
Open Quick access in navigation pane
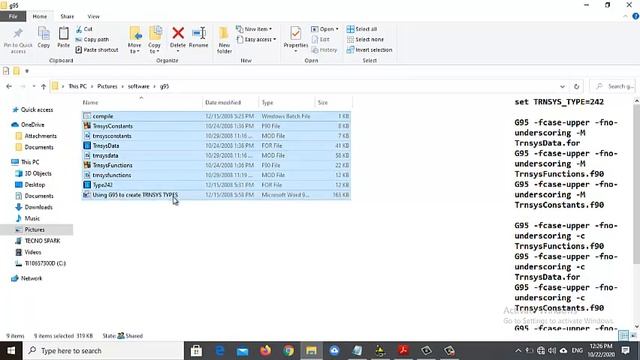33,110
